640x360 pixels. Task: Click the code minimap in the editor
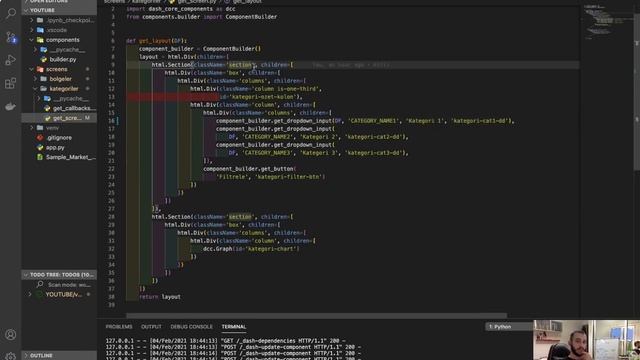606,22
